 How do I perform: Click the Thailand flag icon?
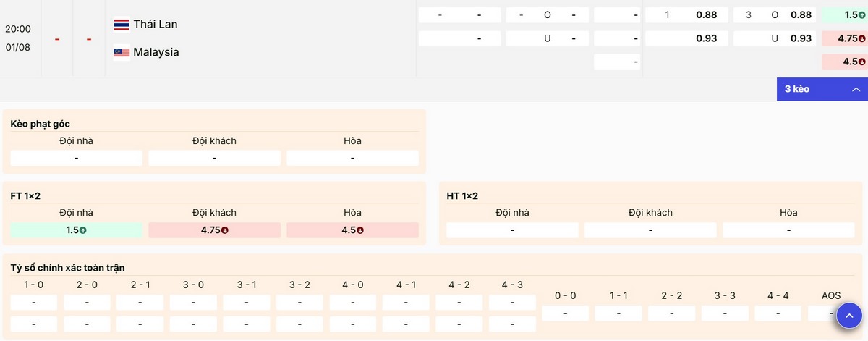pyautogui.click(x=122, y=25)
